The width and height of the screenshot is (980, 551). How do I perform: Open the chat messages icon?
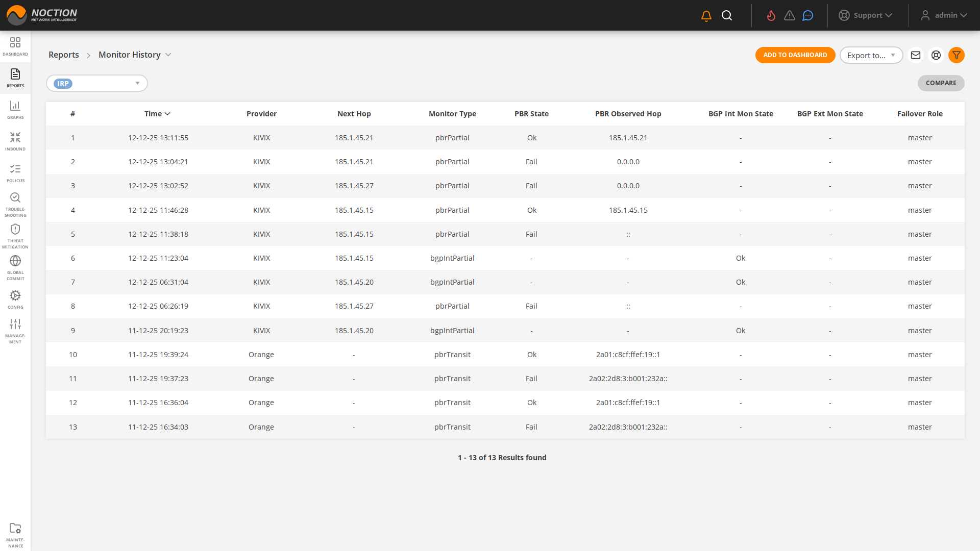point(807,16)
